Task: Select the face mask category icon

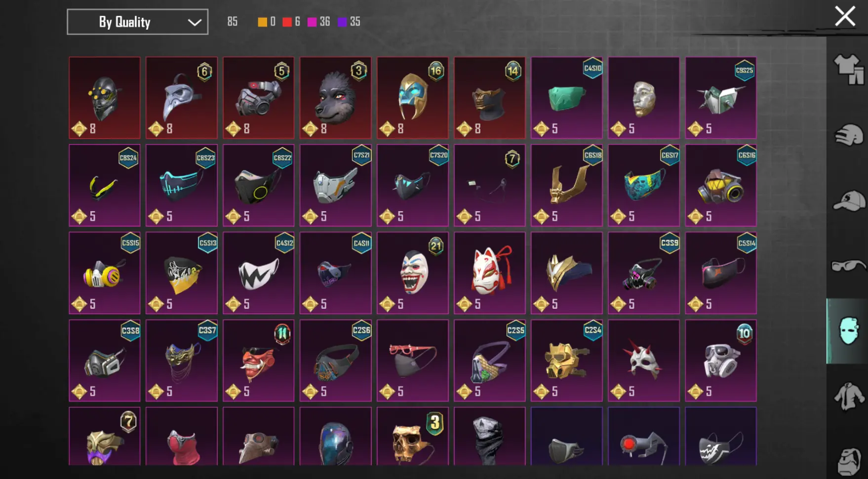Action: [x=848, y=331]
